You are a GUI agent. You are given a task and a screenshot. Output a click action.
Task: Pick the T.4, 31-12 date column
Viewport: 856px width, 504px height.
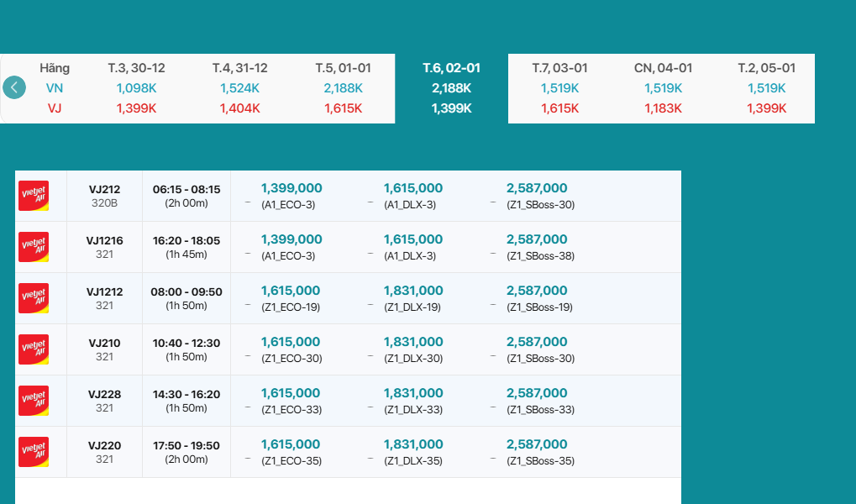[240, 68]
